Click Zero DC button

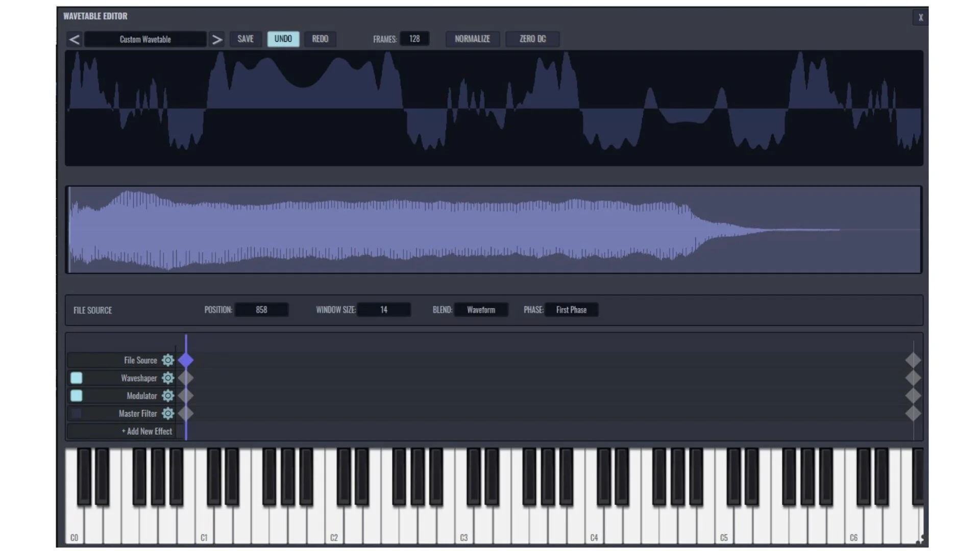tap(532, 39)
